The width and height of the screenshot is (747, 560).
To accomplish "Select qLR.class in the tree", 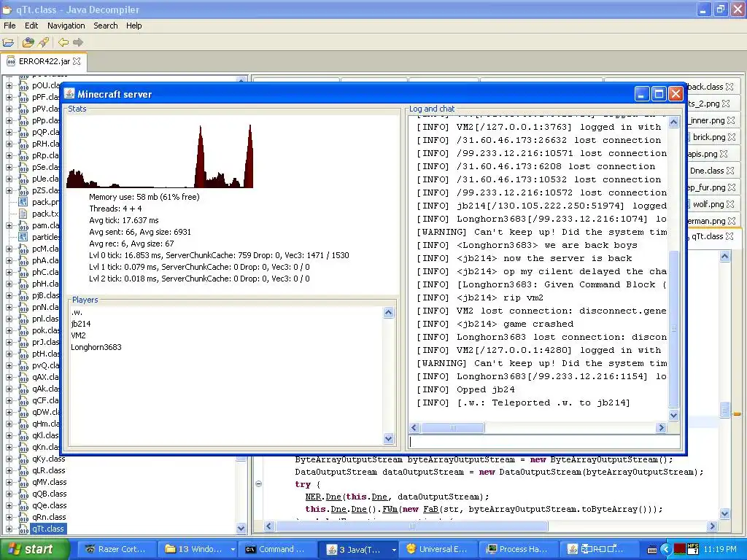I will coord(49,470).
